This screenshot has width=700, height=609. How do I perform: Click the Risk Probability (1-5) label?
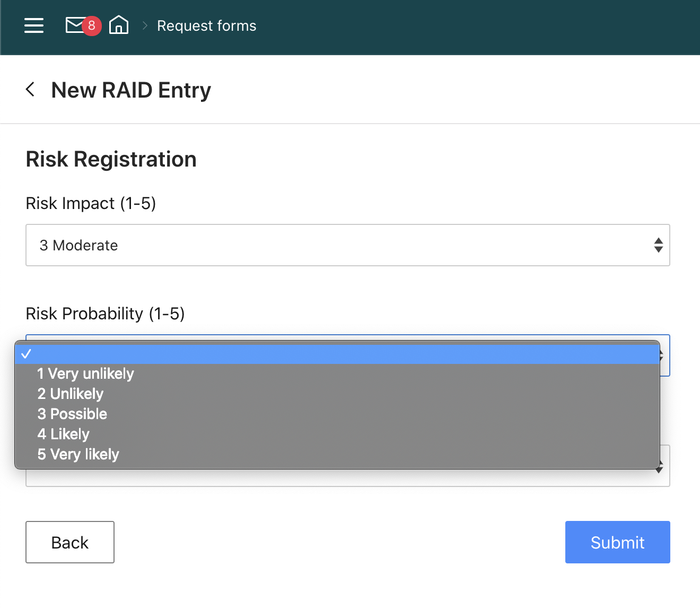pos(105,314)
